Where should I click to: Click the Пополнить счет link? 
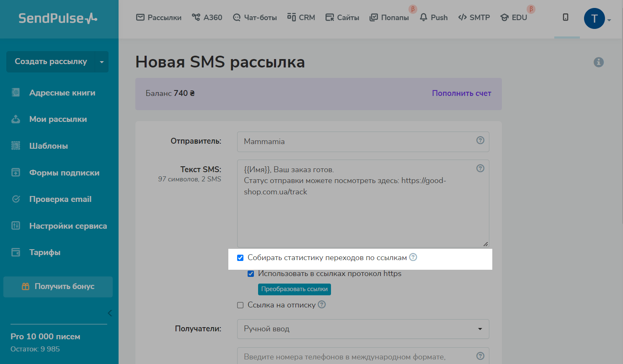[462, 93]
